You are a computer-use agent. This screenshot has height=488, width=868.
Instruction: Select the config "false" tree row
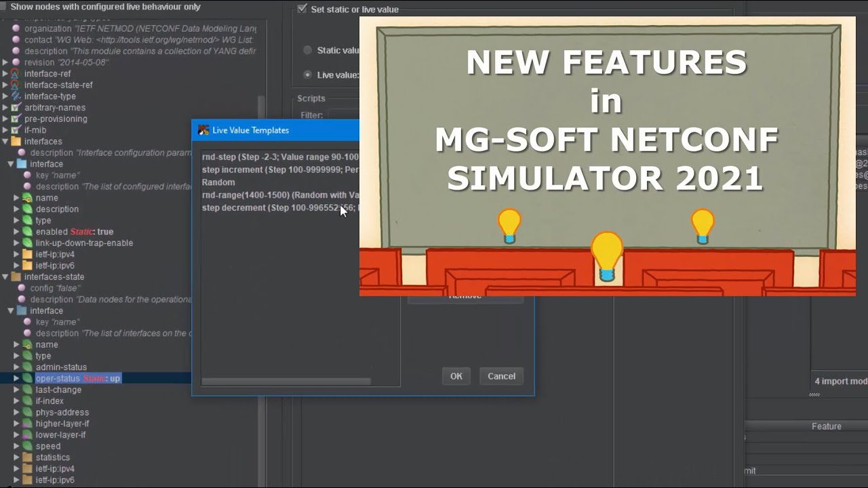[x=54, y=288]
